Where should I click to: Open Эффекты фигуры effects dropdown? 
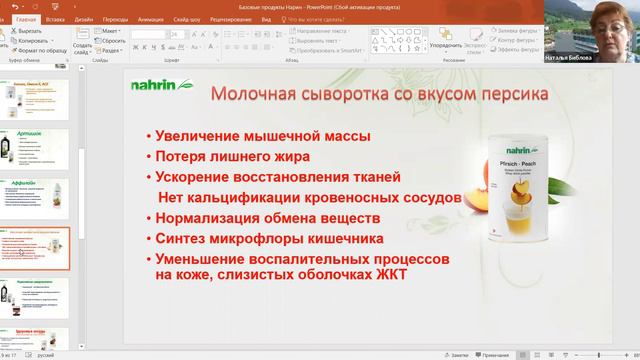point(515,49)
